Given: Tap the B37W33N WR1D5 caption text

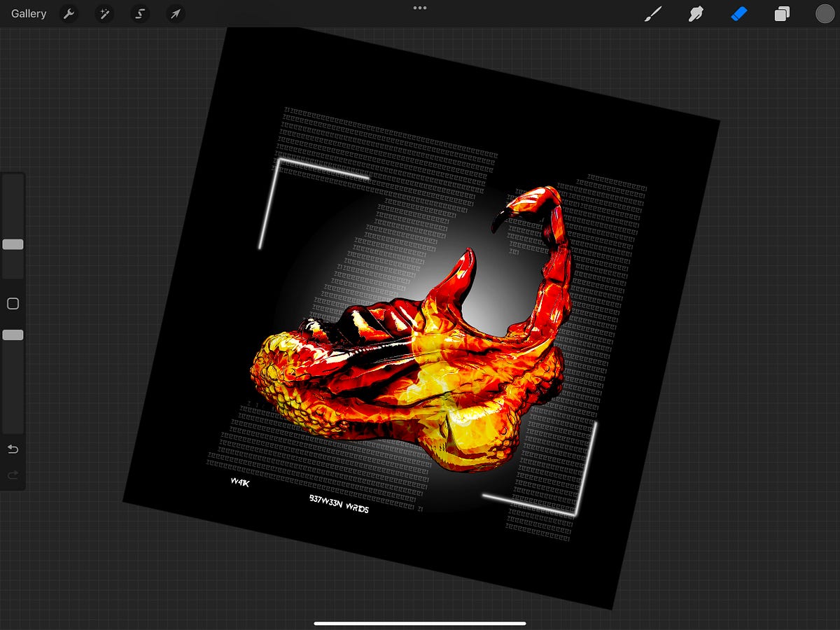Looking at the screenshot, I should pos(339,503).
